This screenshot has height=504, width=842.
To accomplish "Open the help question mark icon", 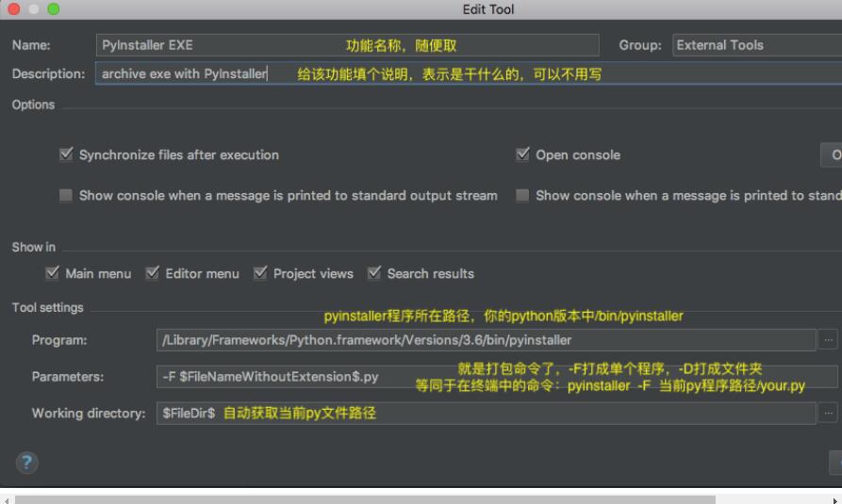I will [26, 463].
